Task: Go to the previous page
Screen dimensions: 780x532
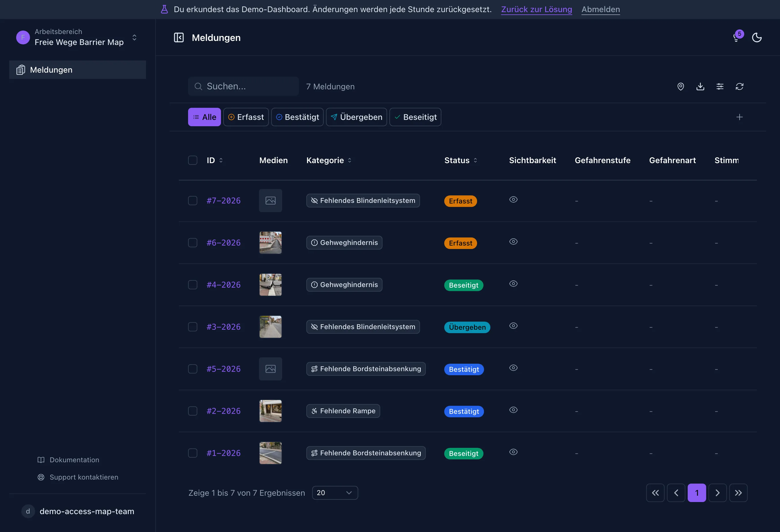Action: tap(676, 493)
